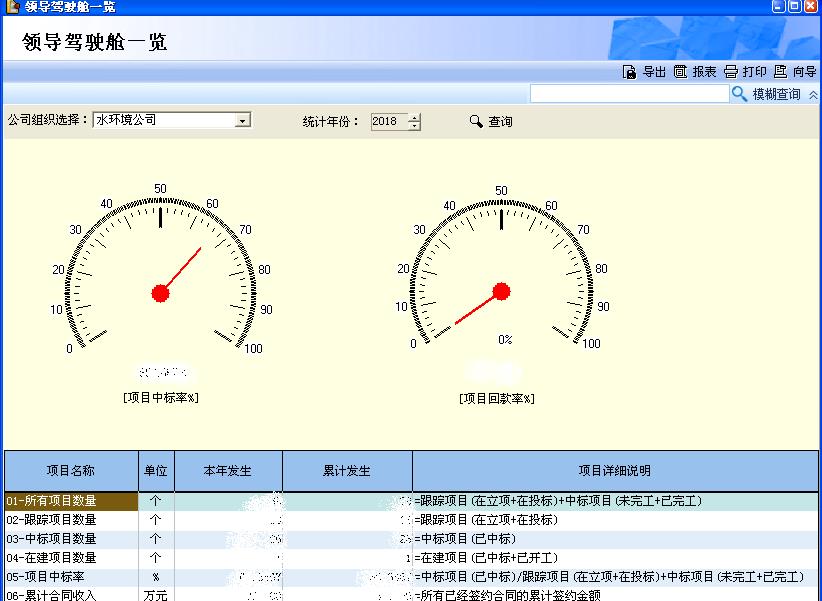The image size is (822, 601).
Task: Click the 项目中标率 gauge red center knob
Action: point(160,292)
